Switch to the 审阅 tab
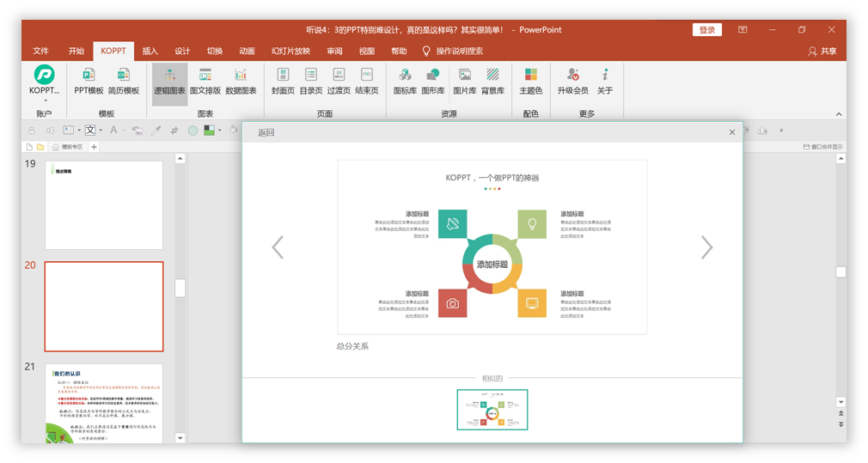Image resolution: width=868 pixels, height=463 pixels. (334, 51)
